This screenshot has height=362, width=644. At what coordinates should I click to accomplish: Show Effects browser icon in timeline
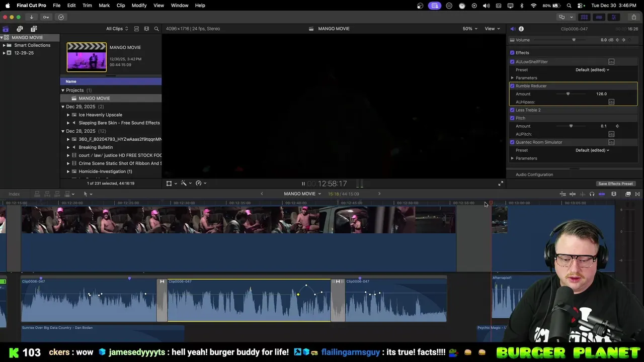628,194
